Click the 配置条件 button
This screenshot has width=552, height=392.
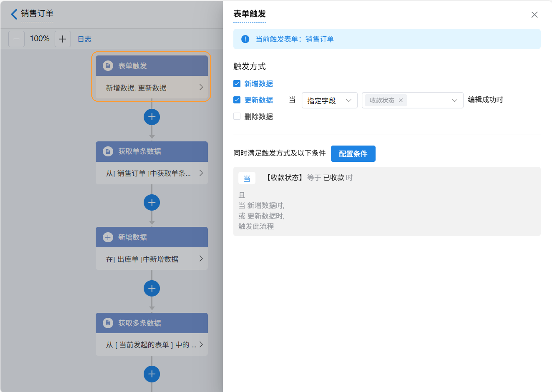(x=353, y=154)
